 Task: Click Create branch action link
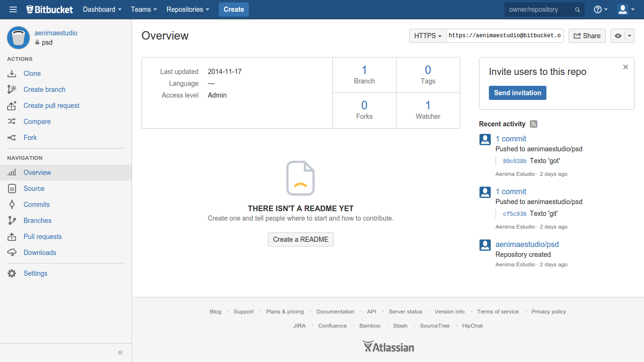click(44, 90)
